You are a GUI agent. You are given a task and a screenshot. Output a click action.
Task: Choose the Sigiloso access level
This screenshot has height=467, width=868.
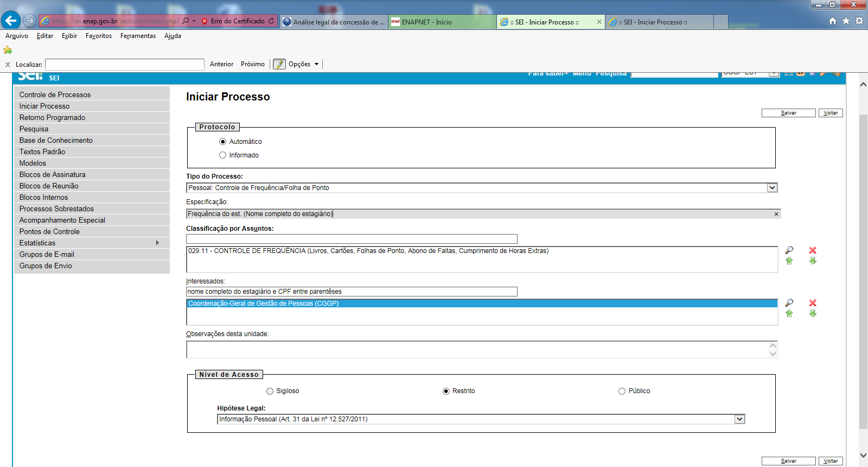pyautogui.click(x=270, y=391)
